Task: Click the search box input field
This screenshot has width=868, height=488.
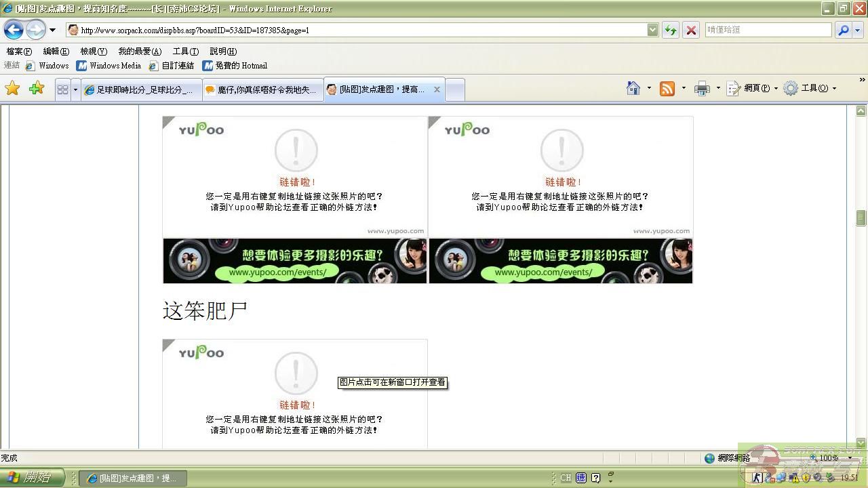Action: coord(768,30)
